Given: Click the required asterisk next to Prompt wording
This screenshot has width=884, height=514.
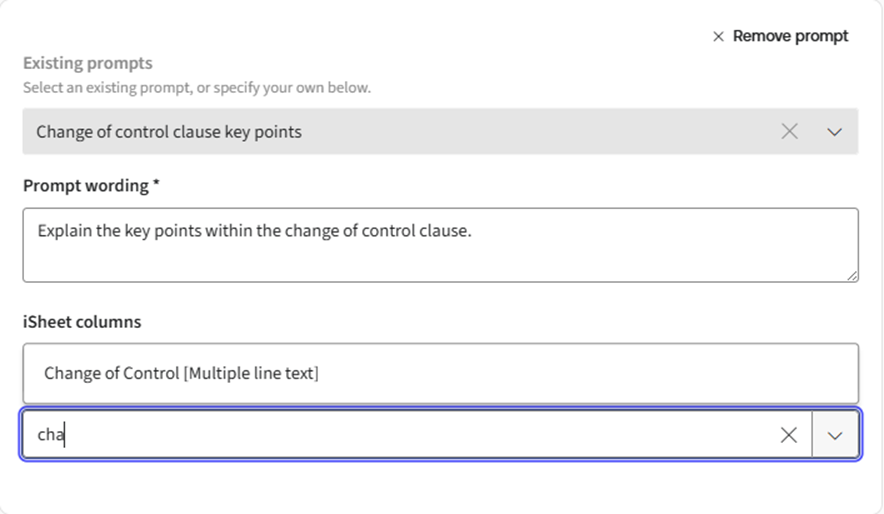Looking at the screenshot, I should pyautogui.click(x=156, y=186).
